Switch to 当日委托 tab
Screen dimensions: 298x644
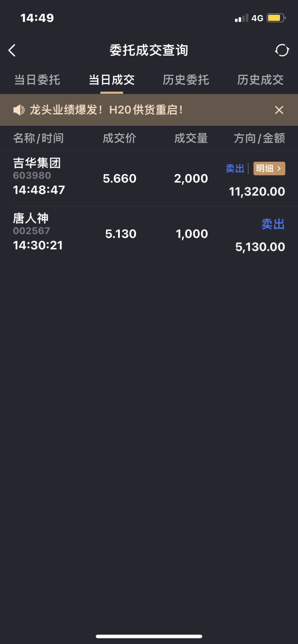37,80
